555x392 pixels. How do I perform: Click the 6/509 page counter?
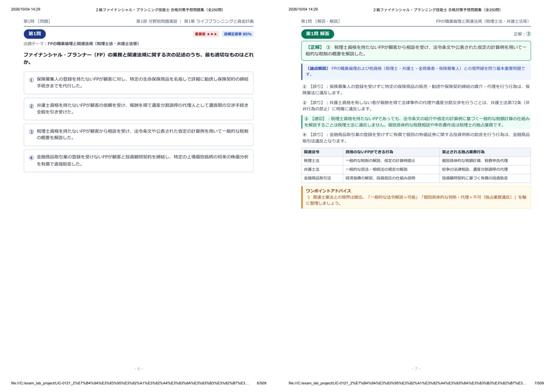[x=262, y=383]
